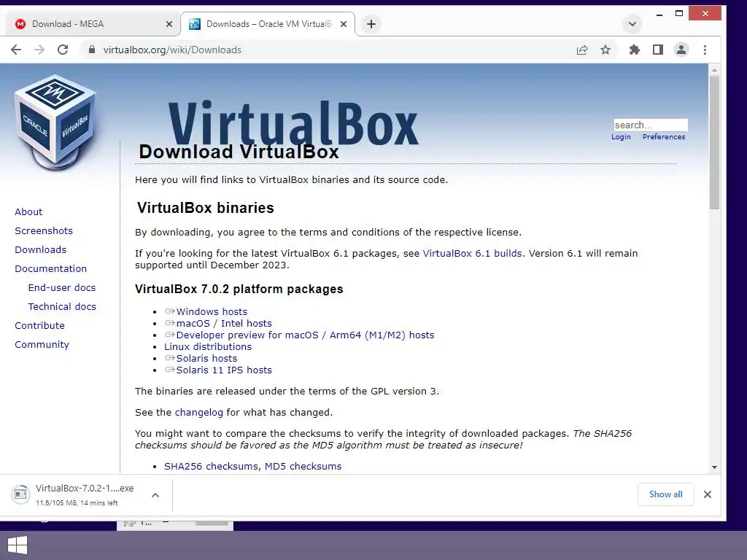Open the user profile icon

[681, 50]
